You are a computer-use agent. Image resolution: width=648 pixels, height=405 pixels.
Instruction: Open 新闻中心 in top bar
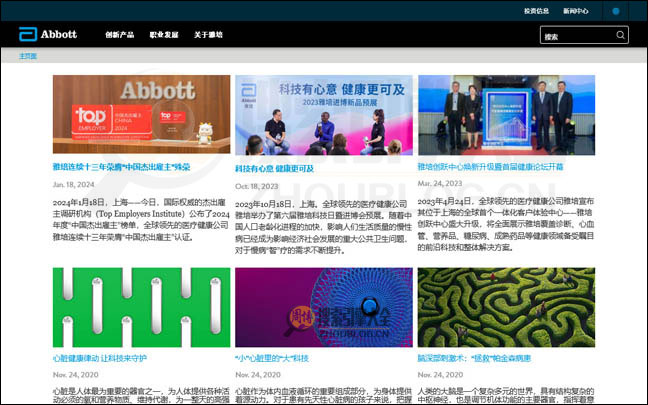click(576, 11)
